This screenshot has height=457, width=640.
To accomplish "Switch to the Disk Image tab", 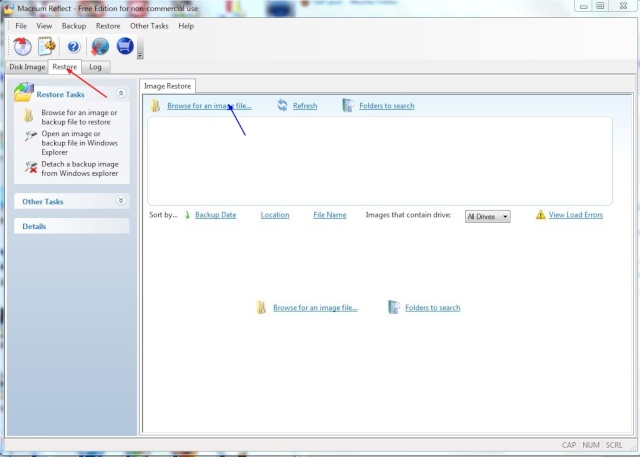I will click(27, 67).
